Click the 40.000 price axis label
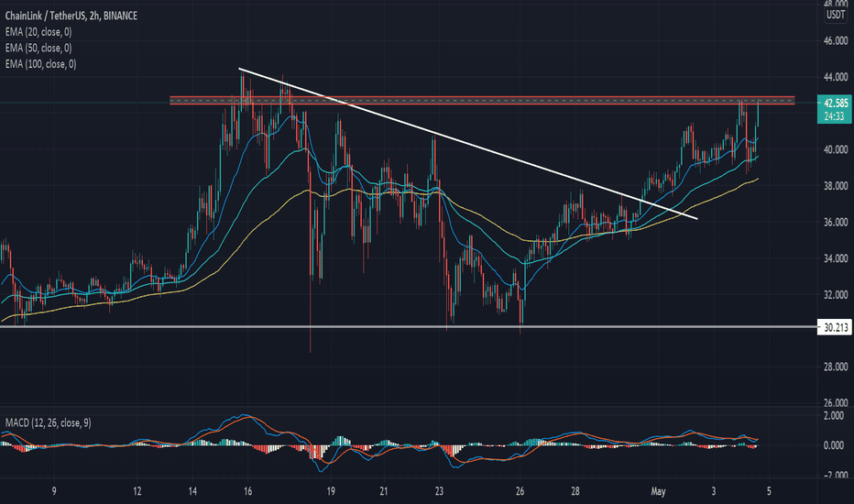Viewport: 854px width, 504px height. [836, 149]
